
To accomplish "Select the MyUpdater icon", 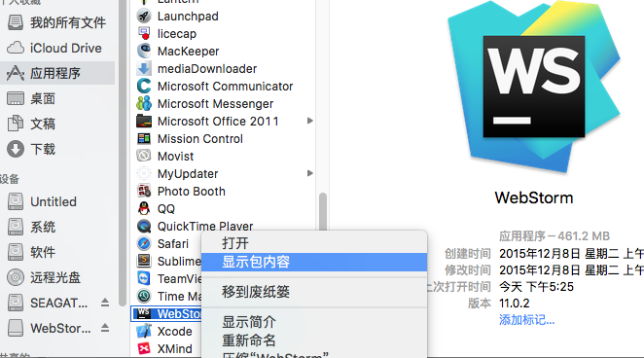I will [x=144, y=174].
